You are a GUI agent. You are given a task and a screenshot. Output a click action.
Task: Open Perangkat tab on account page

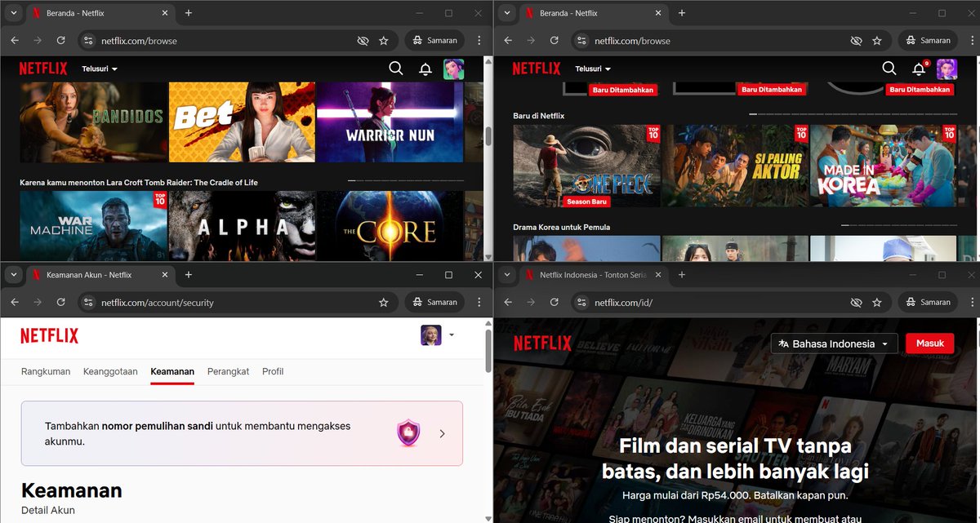[228, 371]
